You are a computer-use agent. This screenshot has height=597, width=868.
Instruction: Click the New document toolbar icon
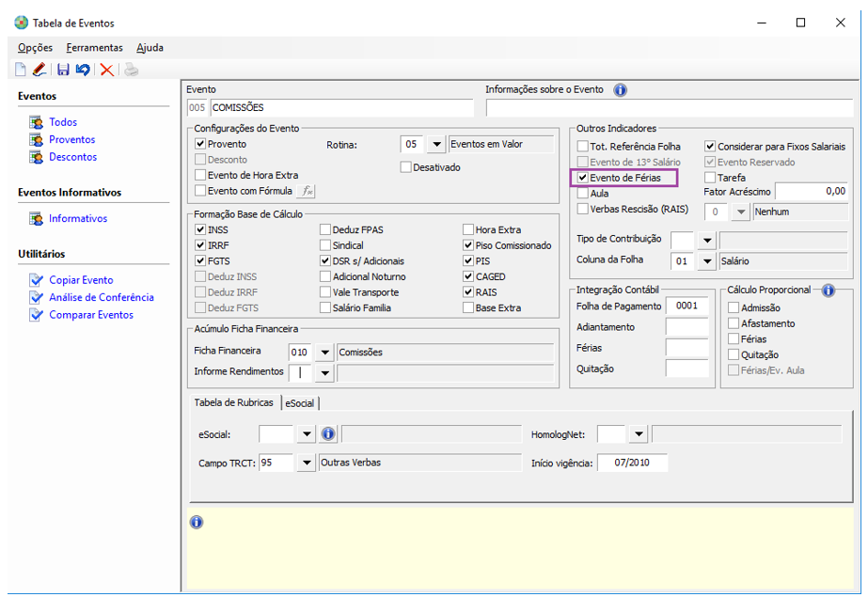tap(21, 70)
